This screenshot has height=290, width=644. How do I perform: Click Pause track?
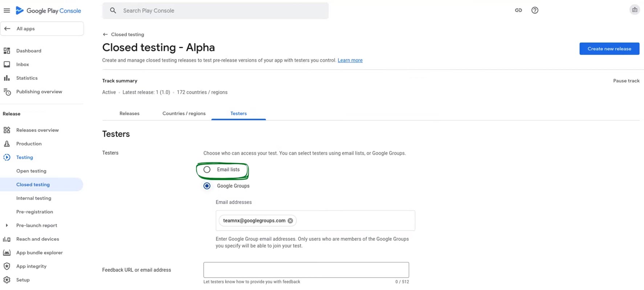tap(626, 81)
